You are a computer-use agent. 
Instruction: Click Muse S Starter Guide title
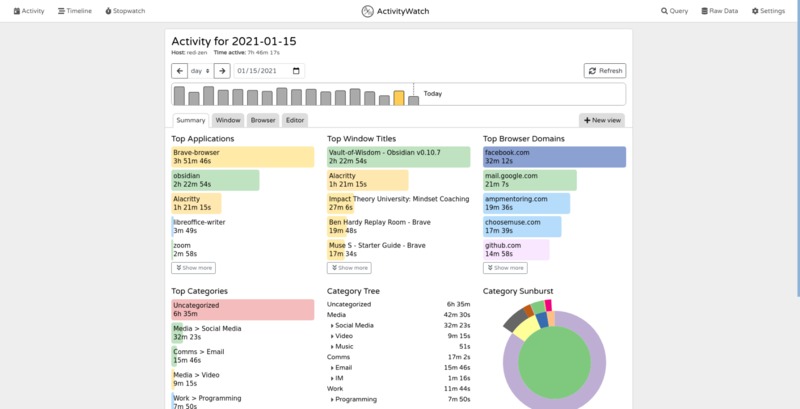[377, 250]
